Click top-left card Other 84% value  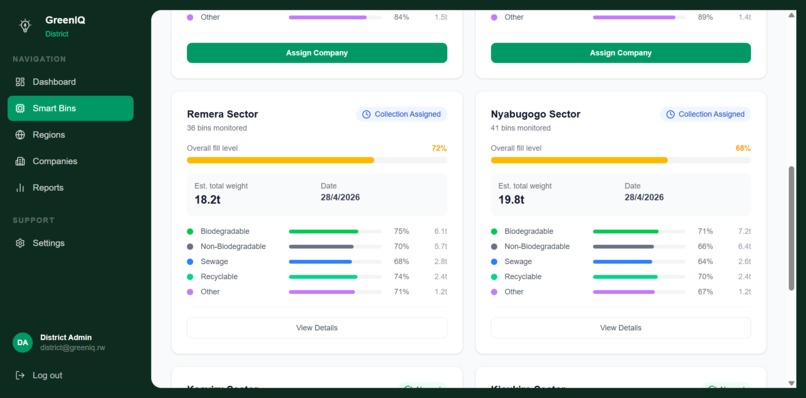[x=401, y=17]
